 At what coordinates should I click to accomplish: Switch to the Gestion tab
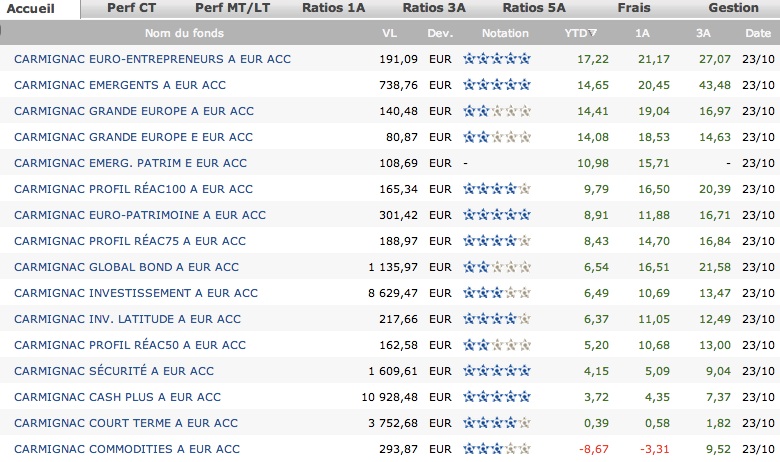coord(733,8)
